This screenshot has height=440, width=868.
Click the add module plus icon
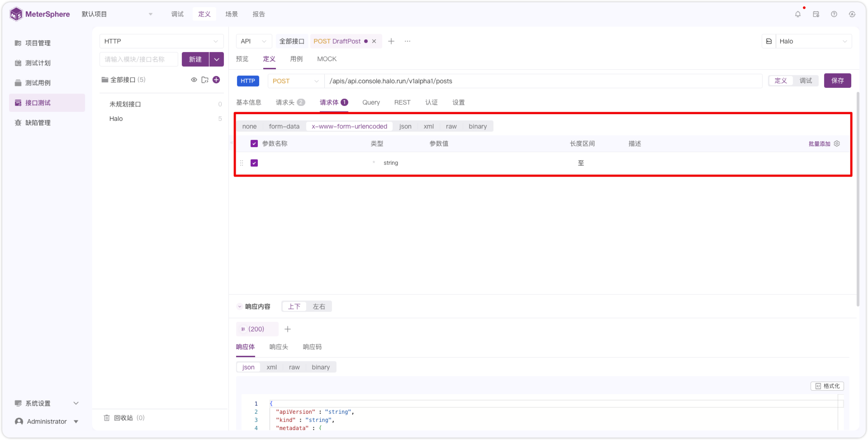pyautogui.click(x=216, y=80)
